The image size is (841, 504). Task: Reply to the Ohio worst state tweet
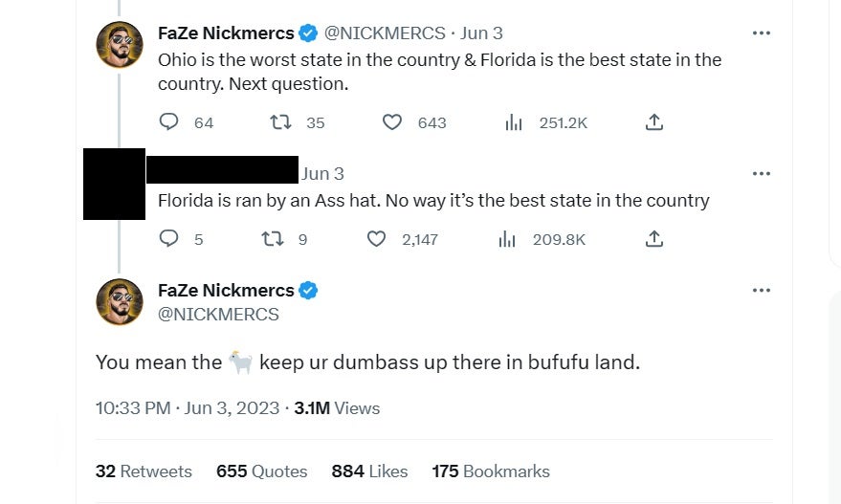coord(169,122)
